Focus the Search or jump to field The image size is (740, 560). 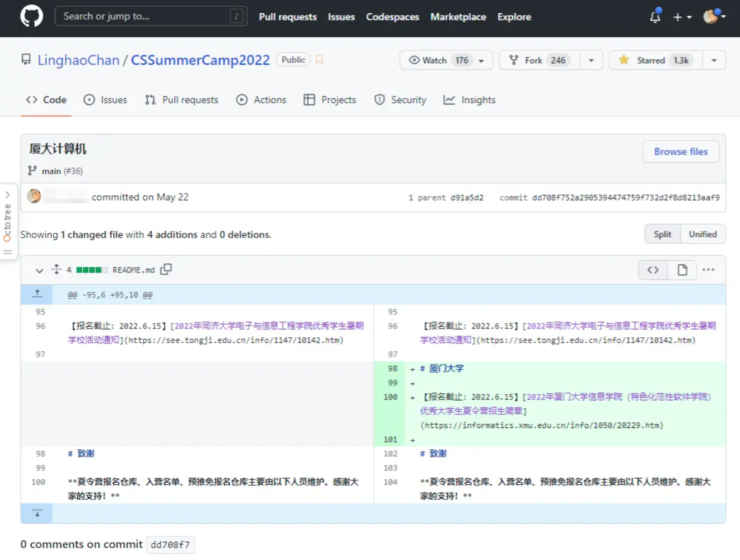coord(151,17)
